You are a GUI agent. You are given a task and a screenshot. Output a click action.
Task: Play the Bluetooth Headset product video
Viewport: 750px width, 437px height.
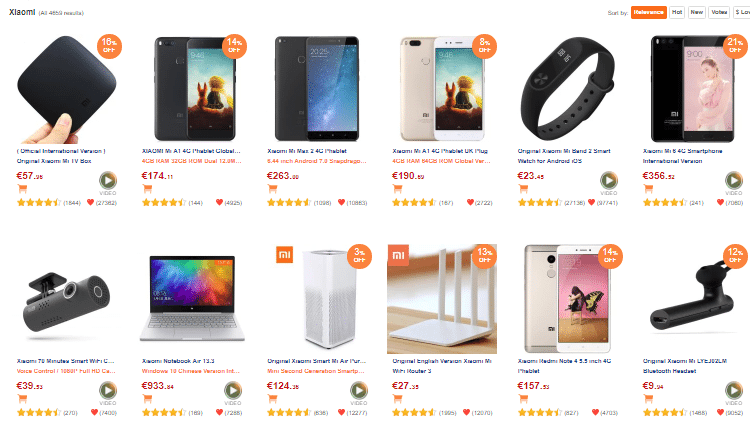[734, 391]
